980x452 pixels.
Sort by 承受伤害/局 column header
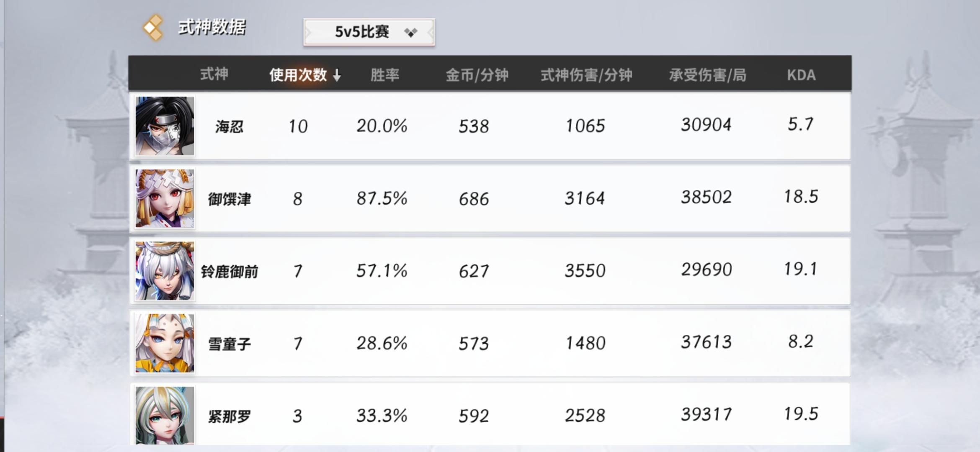coord(707,75)
